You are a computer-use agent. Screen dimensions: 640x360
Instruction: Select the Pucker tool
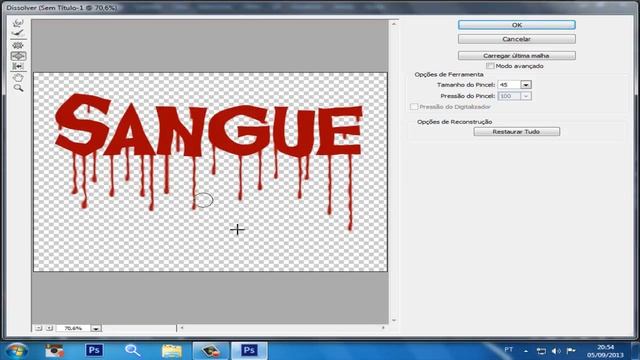pyautogui.click(x=18, y=45)
